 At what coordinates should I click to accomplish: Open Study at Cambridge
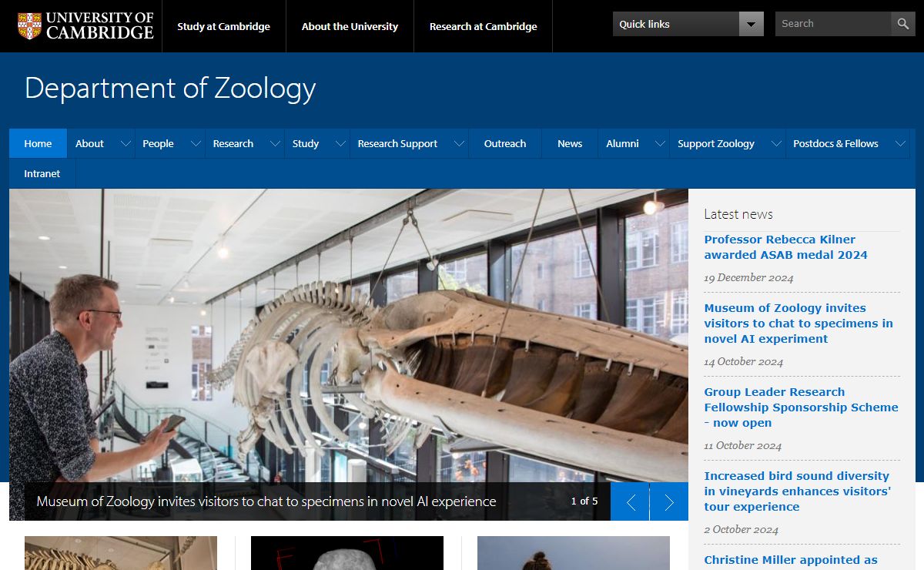(x=223, y=26)
